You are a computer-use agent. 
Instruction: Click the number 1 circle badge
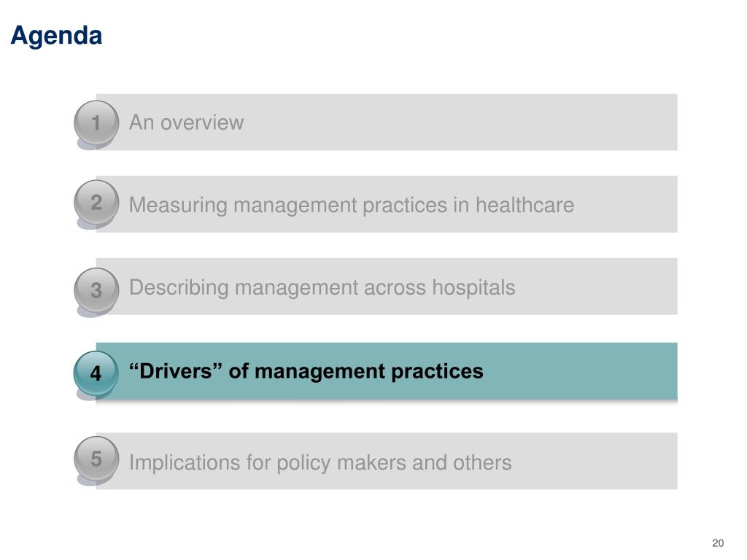click(x=96, y=122)
